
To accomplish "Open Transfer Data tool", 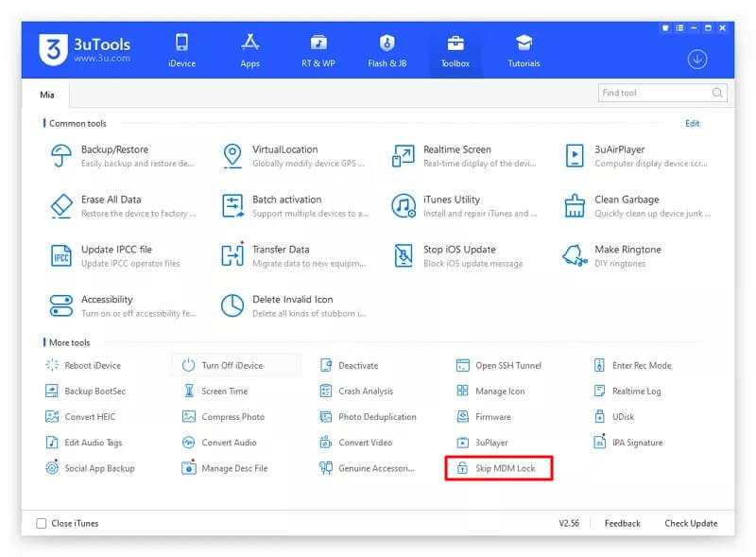I will 293,256.
